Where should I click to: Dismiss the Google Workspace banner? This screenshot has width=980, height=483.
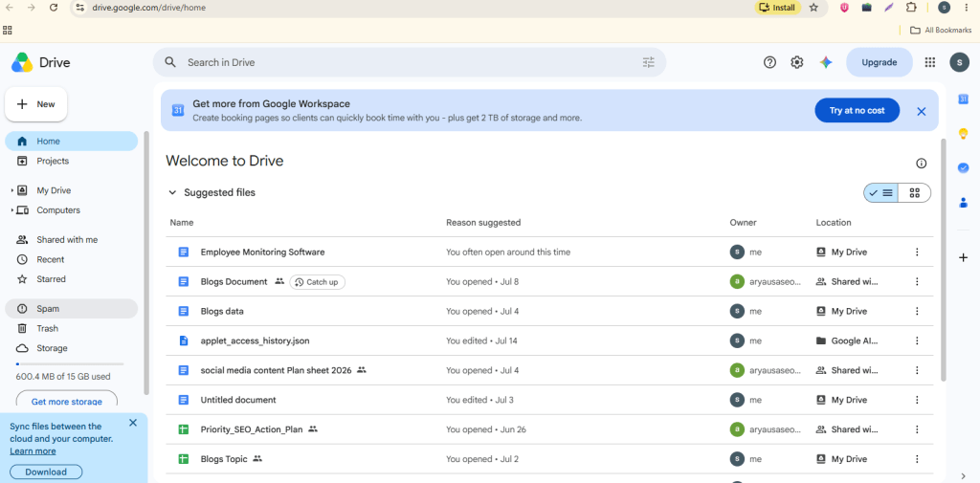click(921, 111)
